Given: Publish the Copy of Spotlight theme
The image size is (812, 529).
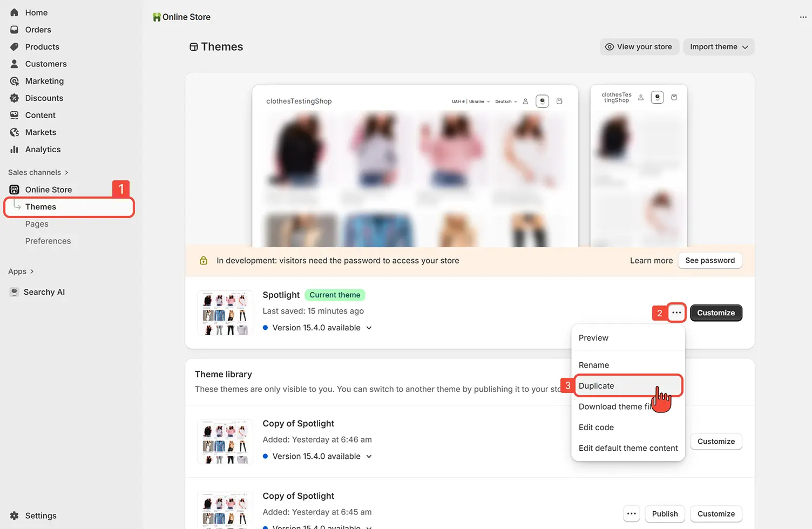Looking at the screenshot, I should pyautogui.click(x=665, y=513).
